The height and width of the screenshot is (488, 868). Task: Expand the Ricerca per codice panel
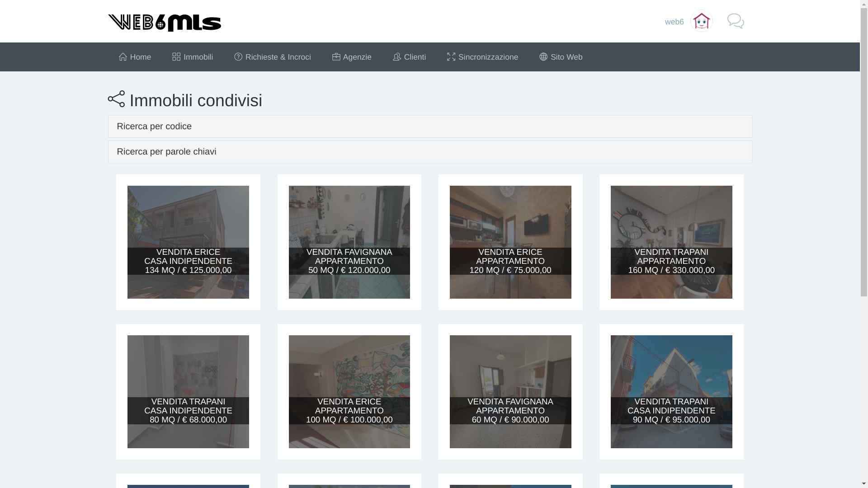[x=430, y=127]
